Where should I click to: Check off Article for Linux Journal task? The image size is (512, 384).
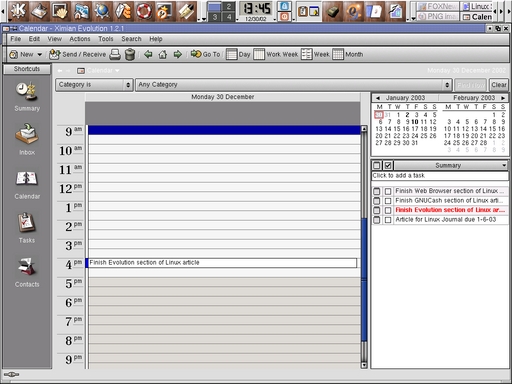(388, 220)
